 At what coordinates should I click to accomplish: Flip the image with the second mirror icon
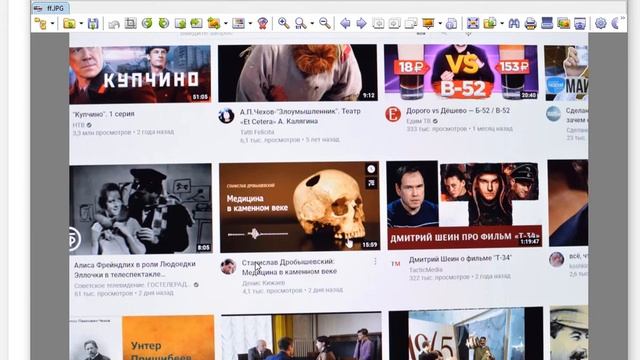coord(196,24)
